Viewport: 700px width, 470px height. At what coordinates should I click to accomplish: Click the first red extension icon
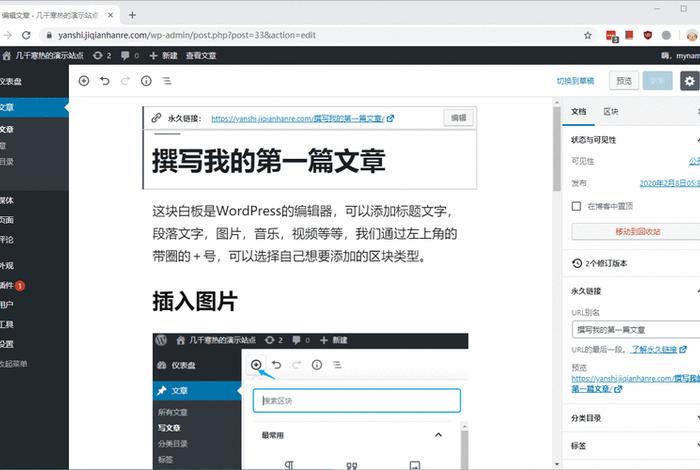coord(612,35)
